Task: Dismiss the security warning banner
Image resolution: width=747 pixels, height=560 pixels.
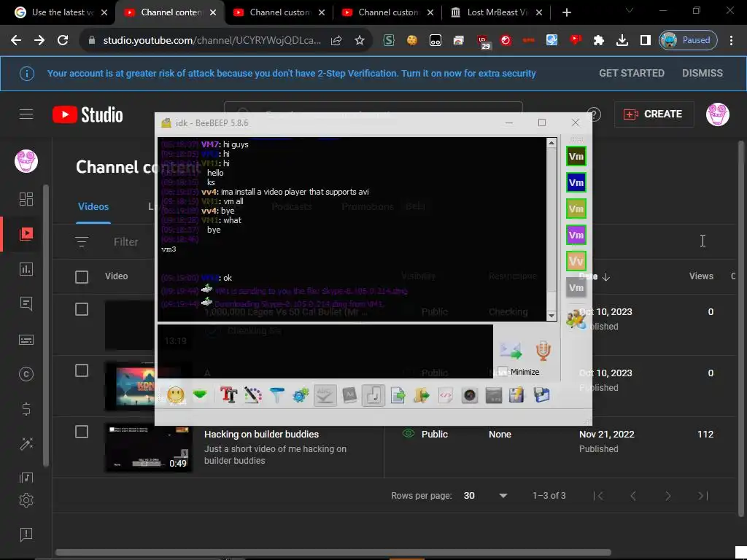Action: point(703,74)
